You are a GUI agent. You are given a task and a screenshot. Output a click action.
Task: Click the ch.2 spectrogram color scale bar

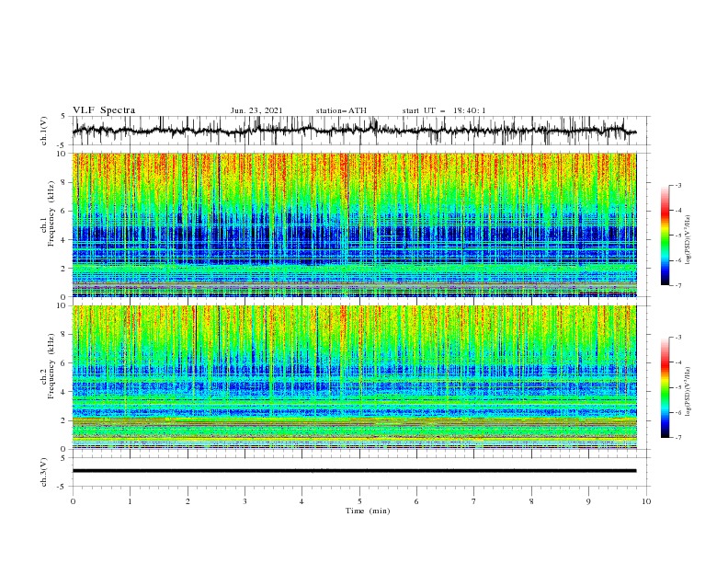pyautogui.click(x=665, y=387)
